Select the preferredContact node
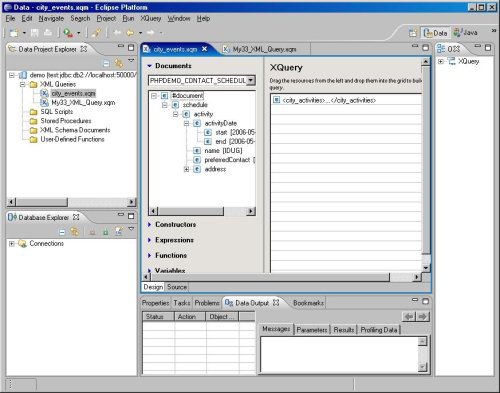500x393 pixels. pos(227,160)
